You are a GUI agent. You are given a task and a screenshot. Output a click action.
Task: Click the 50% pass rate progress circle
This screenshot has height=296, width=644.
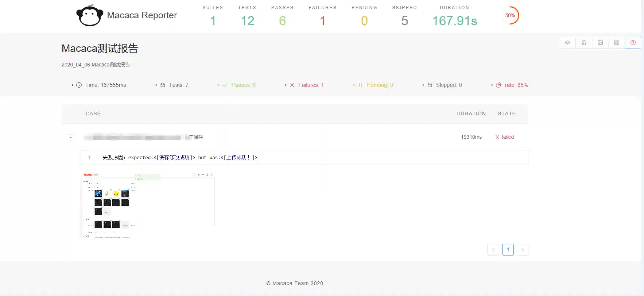click(510, 15)
